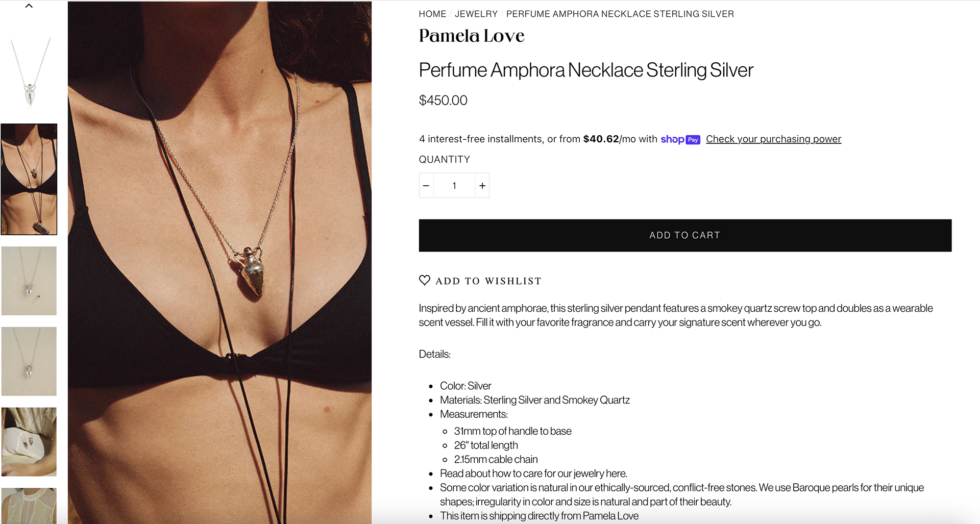View the third thumbnail with open pendant
Image resolution: width=980 pixels, height=524 pixels.
click(29, 281)
